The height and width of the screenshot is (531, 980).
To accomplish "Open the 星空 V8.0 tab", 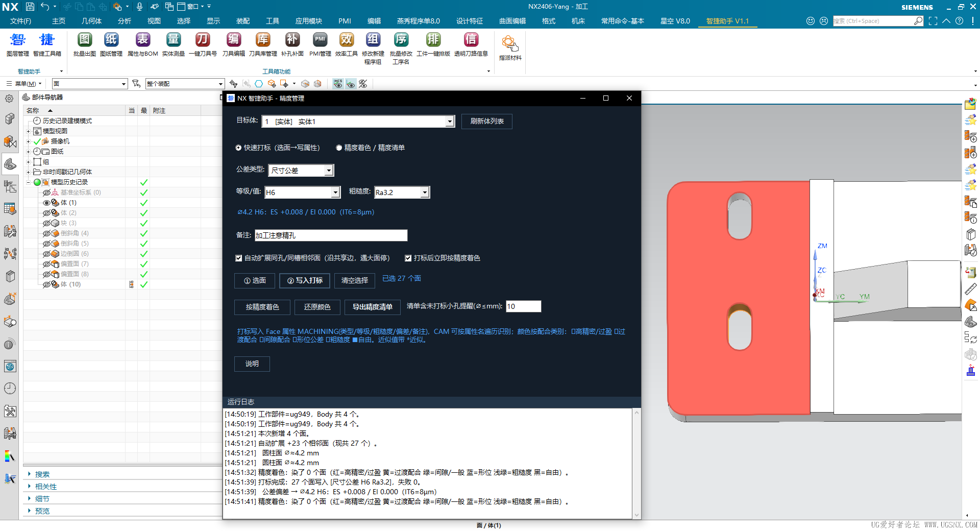I will [675, 21].
